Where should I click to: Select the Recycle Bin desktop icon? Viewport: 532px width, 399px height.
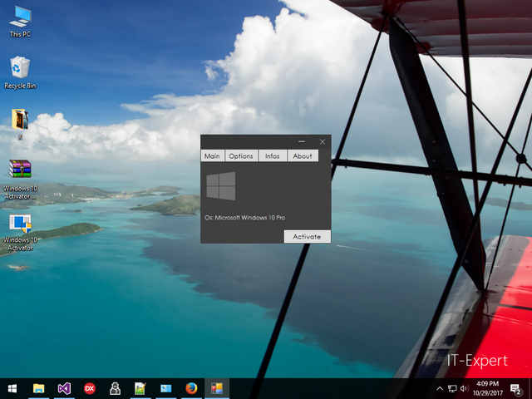20,73
